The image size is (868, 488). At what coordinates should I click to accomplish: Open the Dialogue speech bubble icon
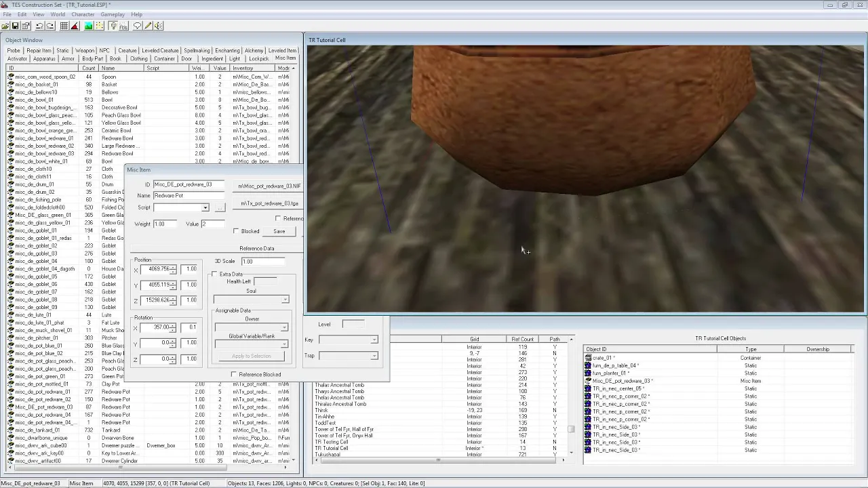coord(138,26)
